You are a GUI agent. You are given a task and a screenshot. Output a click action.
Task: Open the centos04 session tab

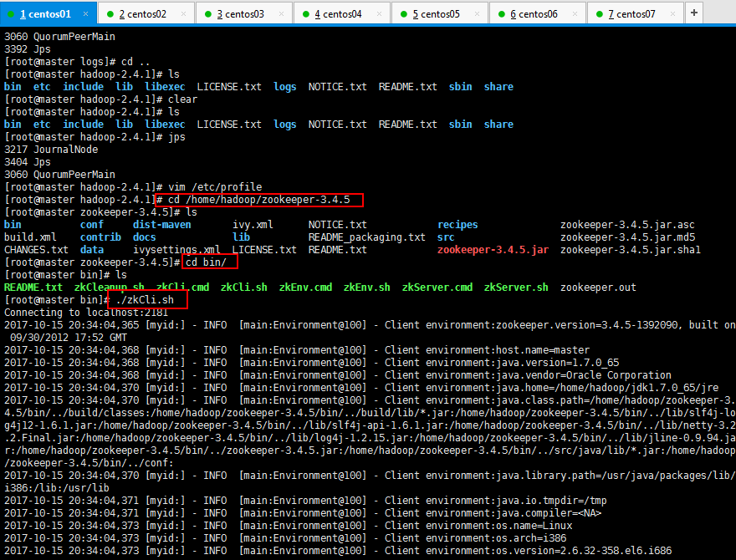click(338, 14)
